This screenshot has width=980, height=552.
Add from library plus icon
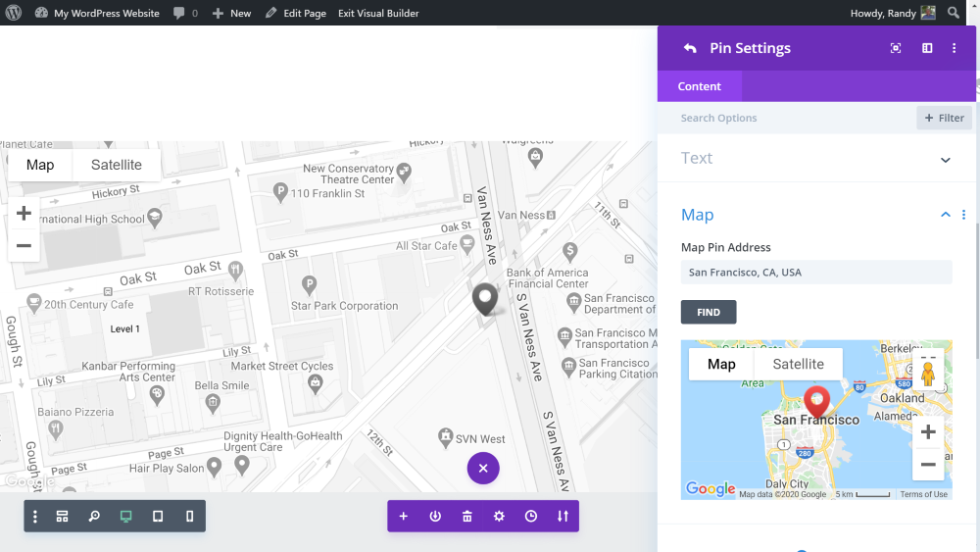pyautogui.click(x=403, y=517)
